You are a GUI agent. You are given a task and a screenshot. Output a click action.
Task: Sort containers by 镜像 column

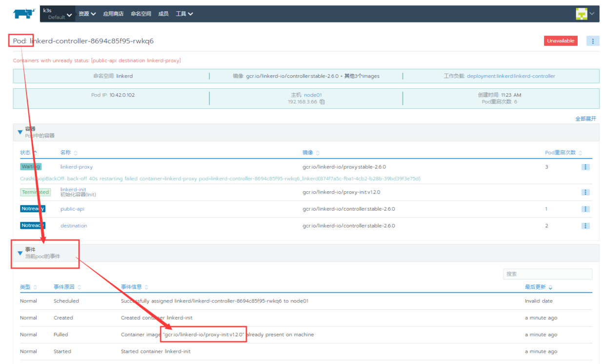coord(311,153)
